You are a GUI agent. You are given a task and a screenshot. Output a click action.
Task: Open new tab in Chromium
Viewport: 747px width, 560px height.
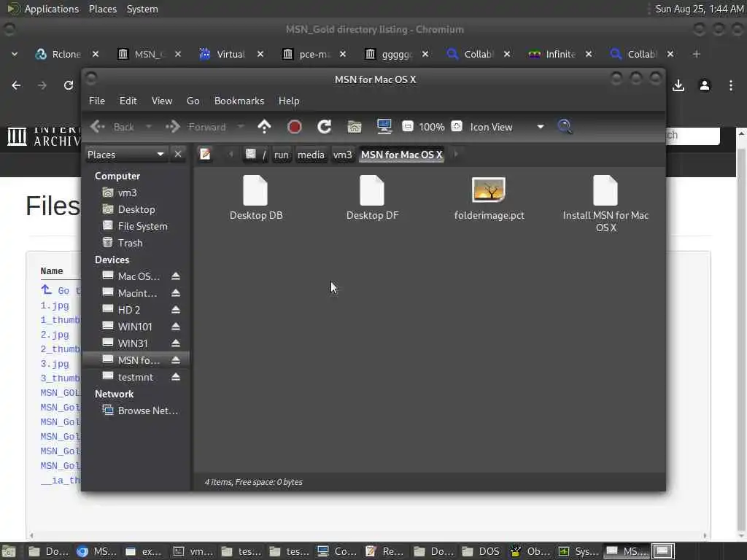point(696,54)
